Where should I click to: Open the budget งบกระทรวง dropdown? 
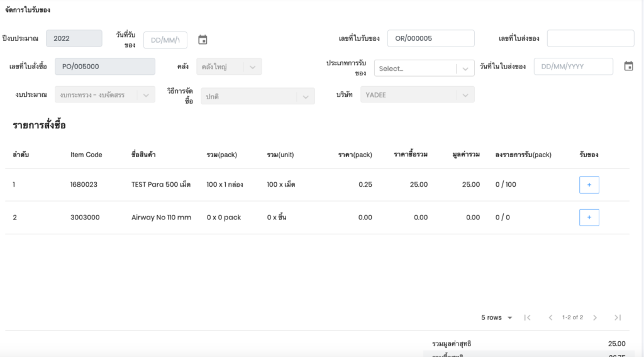coord(104,94)
